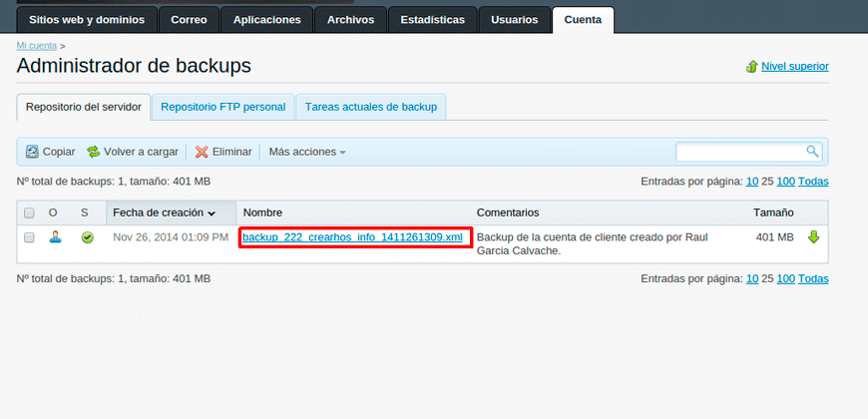
Task: Click the Copiar toolbar icon
Action: (x=32, y=152)
